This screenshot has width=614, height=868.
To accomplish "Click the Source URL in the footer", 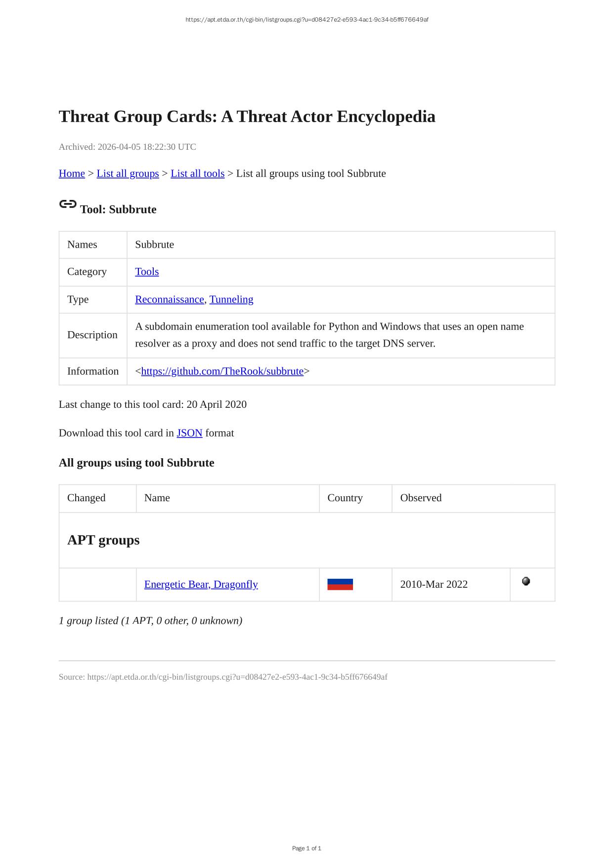I will pyautogui.click(x=237, y=677).
